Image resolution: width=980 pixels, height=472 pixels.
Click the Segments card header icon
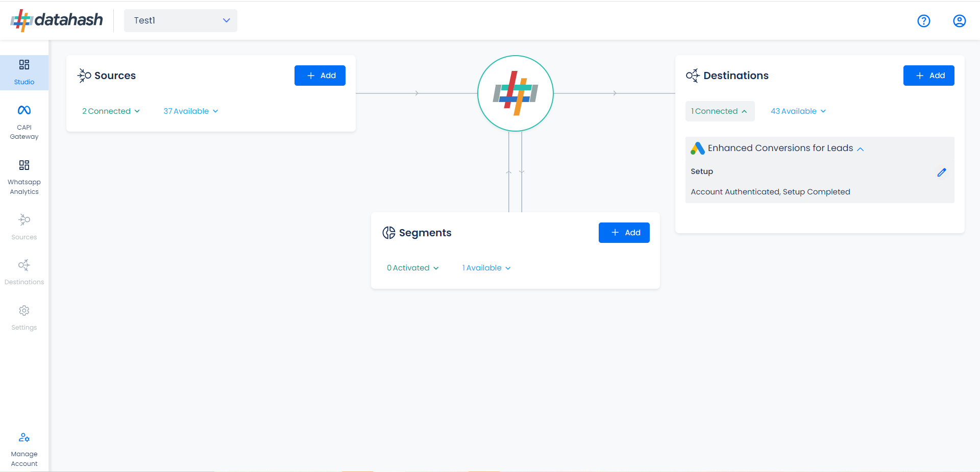389,233
